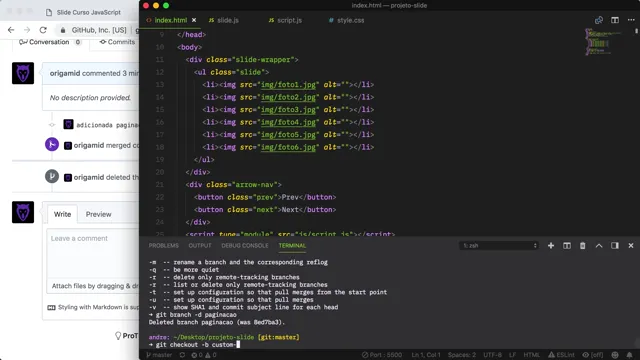Change file encoding UTF-8
The height and width of the screenshot is (360, 640).
492,355
